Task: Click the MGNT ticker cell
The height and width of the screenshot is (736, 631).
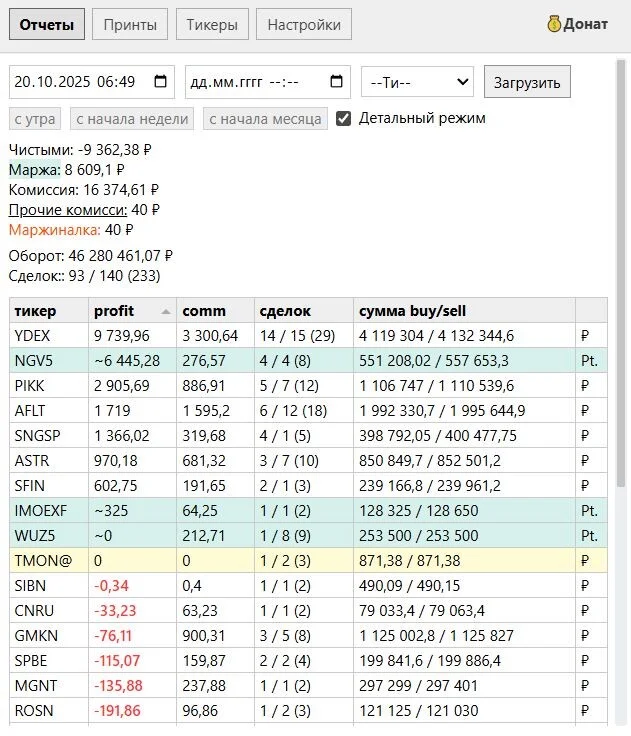Action: coord(49,685)
